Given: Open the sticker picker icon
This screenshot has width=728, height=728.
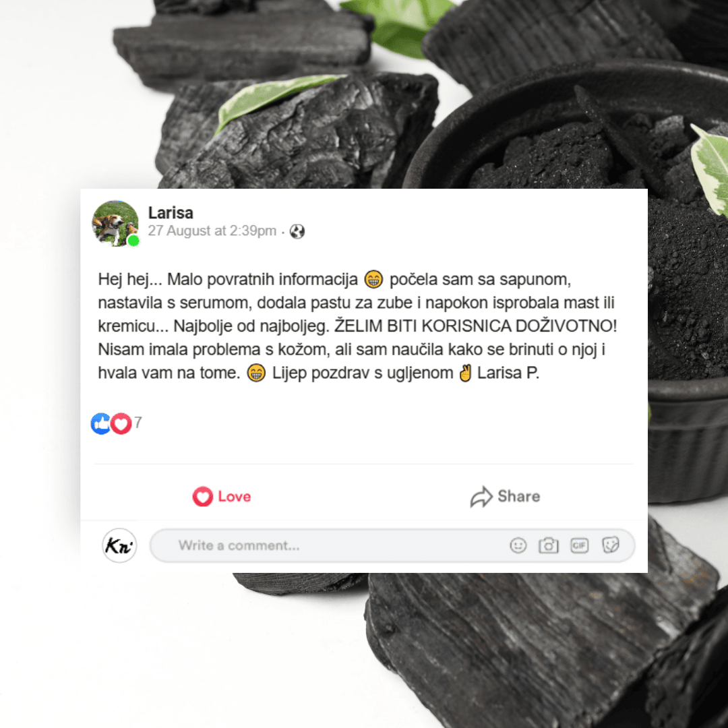Looking at the screenshot, I should click(611, 545).
